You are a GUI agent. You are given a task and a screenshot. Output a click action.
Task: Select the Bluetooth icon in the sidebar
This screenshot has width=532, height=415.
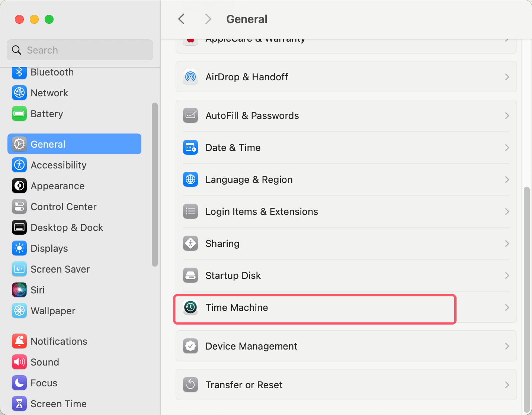19,73
